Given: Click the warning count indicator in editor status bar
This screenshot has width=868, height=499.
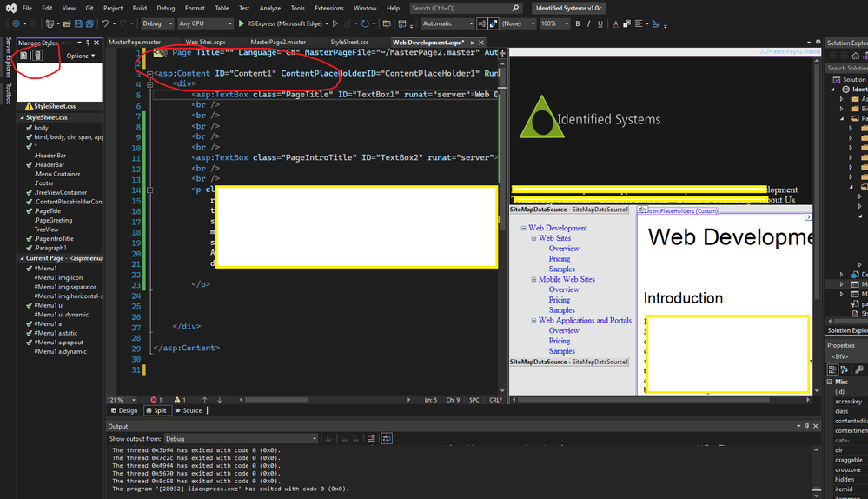Looking at the screenshot, I should 179,399.
